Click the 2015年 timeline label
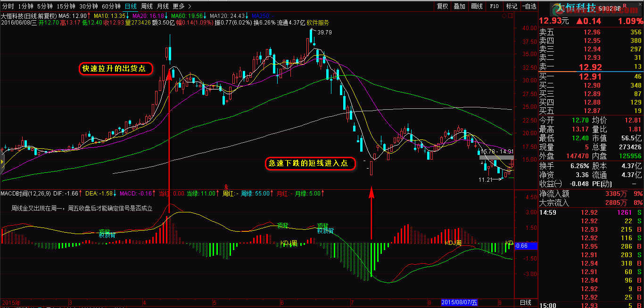Screen dimensions: 644x308 pyautogui.click(x=11, y=302)
